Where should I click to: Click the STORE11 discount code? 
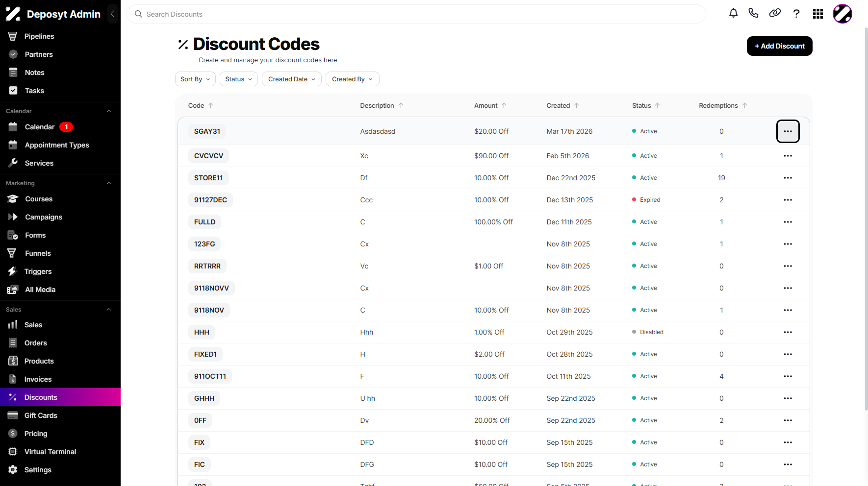208,178
